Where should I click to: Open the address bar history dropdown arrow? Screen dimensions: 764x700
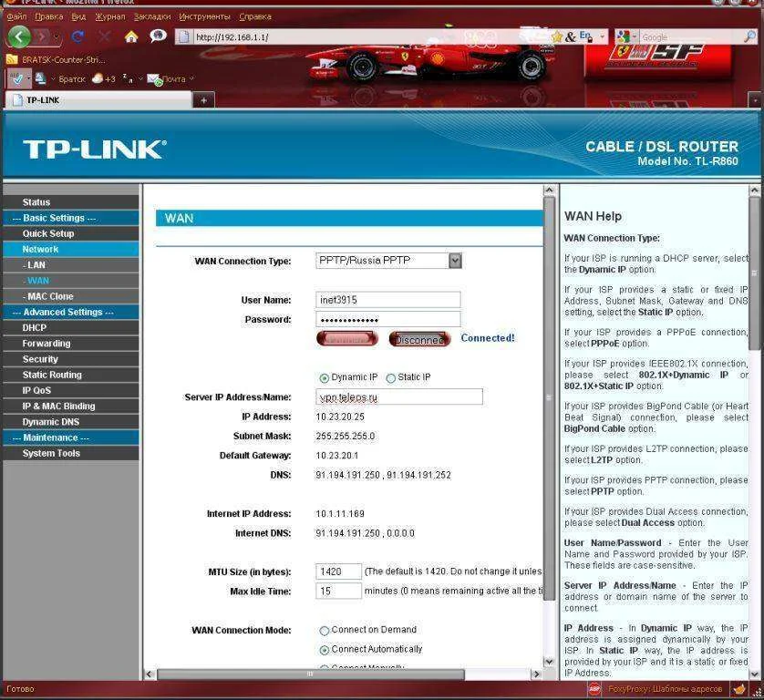(x=603, y=36)
